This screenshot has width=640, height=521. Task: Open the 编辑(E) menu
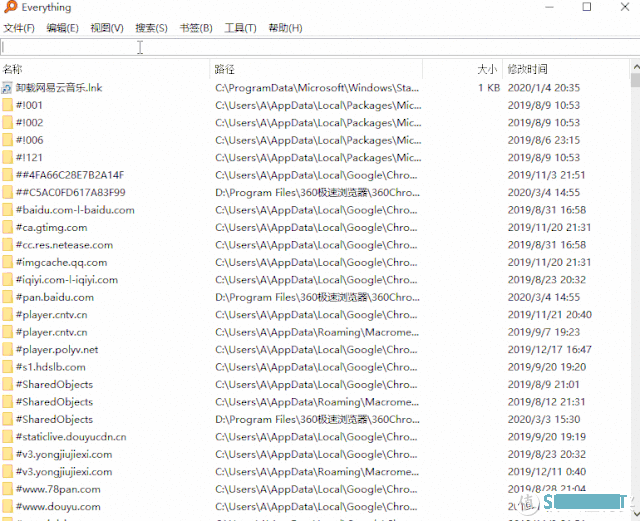(62, 28)
